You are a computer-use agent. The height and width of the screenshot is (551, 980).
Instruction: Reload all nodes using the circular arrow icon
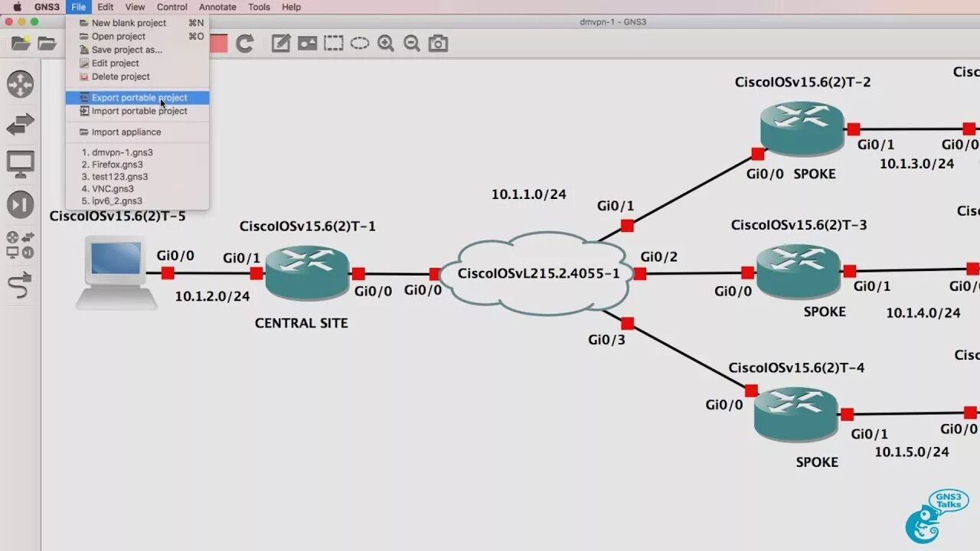[244, 44]
